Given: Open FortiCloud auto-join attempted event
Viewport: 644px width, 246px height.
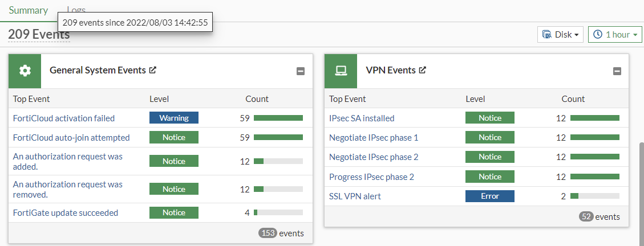Looking at the screenshot, I should (x=71, y=137).
